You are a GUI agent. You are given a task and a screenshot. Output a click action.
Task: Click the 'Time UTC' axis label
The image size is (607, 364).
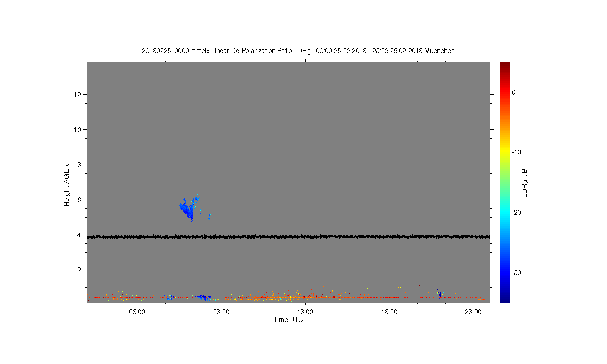(x=288, y=320)
